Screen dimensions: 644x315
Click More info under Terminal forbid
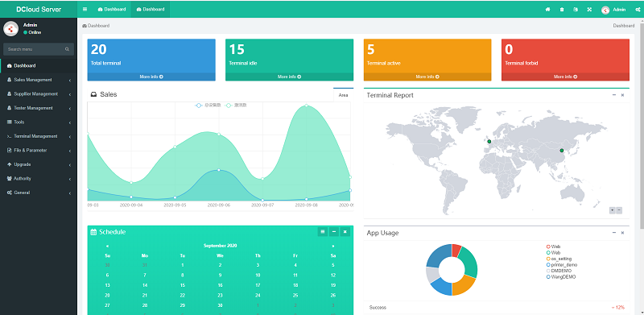coord(565,77)
